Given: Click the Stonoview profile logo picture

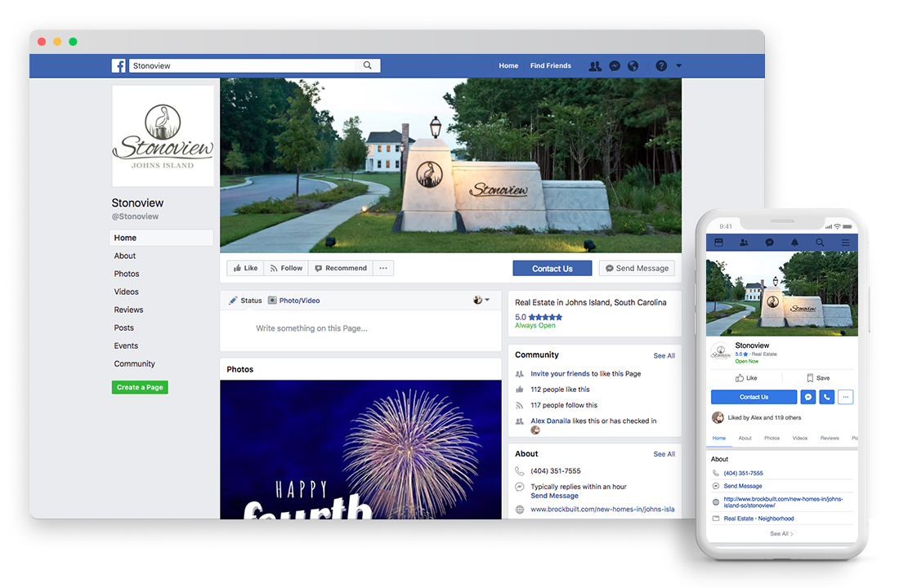Looking at the screenshot, I should [x=163, y=136].
